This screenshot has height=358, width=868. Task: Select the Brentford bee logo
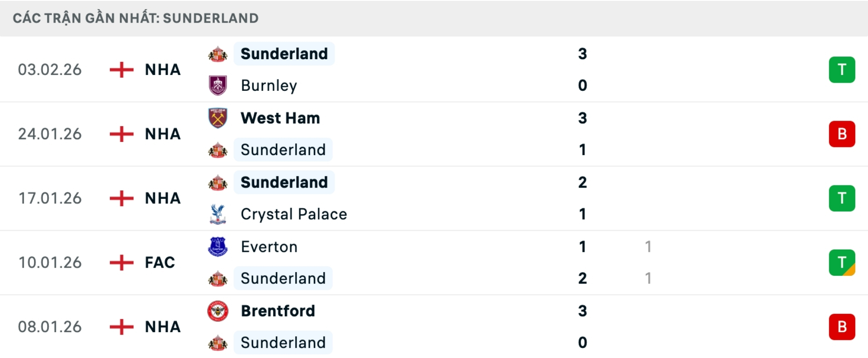(x=218, y=311)
